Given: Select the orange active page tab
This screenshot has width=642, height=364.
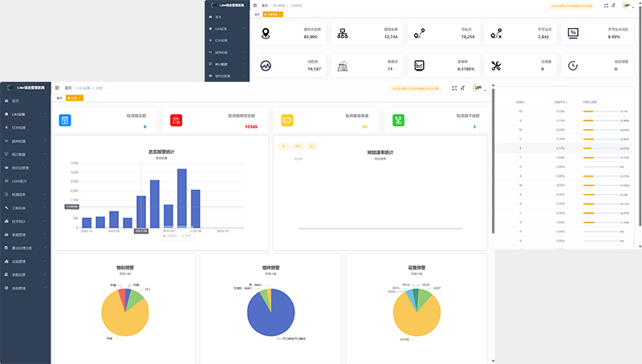Looking at the screenshot, I should tap(75, 98).
